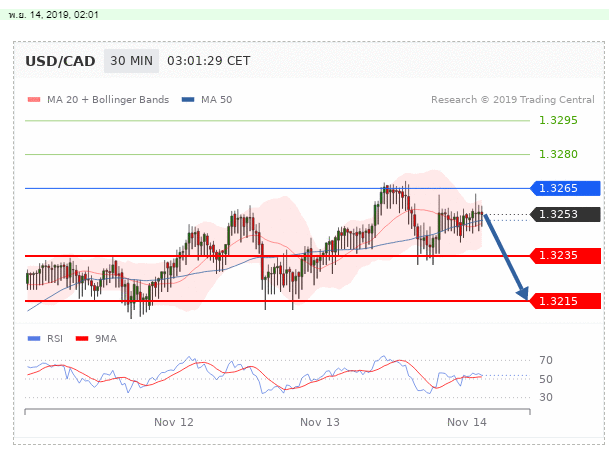Click the 1.3253 current price tag
Image resolution: width=609 pixels, height=453 pixels.
tap(565, 214)
